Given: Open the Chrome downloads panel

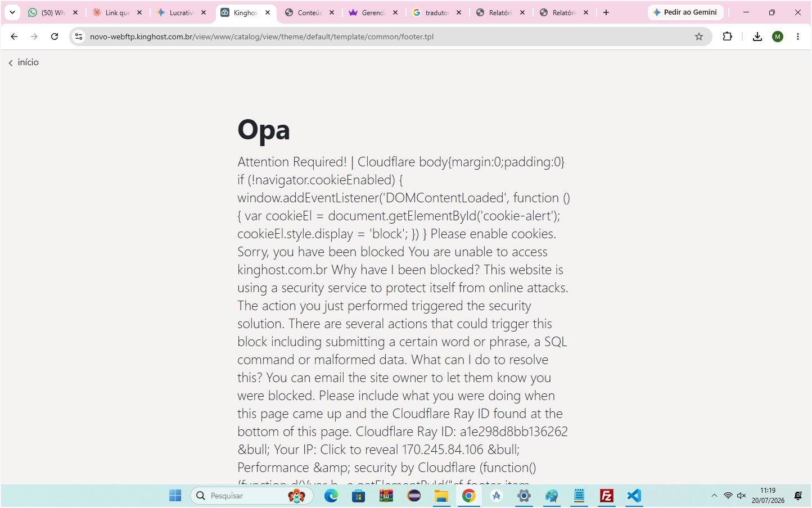Looking at the screenshot, I should (x=757, y=37).
